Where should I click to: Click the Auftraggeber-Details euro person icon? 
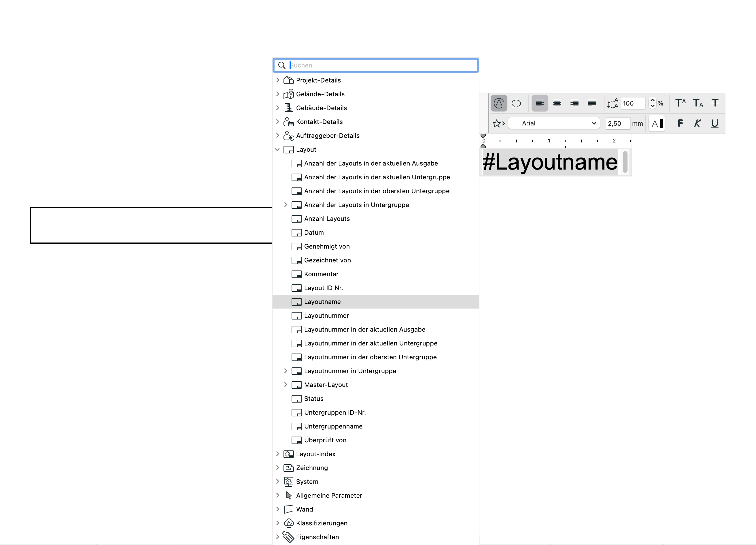[289, 136]
